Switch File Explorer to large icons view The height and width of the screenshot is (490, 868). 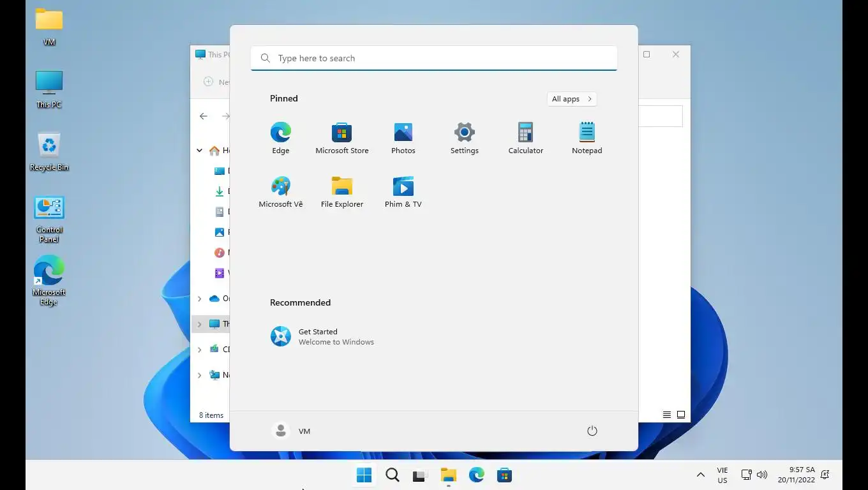click(681, 415)
